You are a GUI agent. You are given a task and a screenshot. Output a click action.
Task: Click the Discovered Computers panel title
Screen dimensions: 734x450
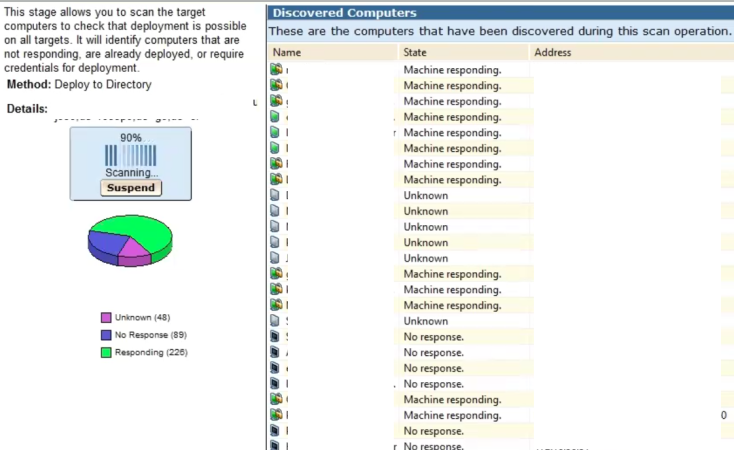point(345,13)
